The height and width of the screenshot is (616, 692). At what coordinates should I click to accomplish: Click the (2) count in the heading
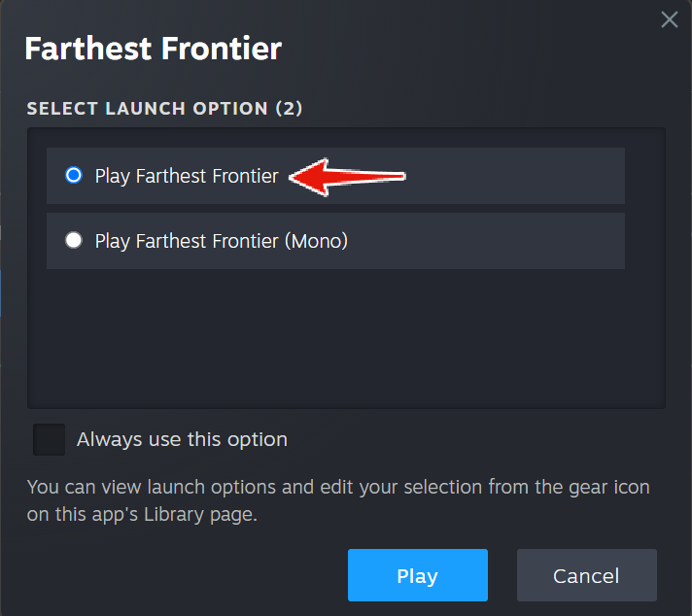[x=289, y=108]
